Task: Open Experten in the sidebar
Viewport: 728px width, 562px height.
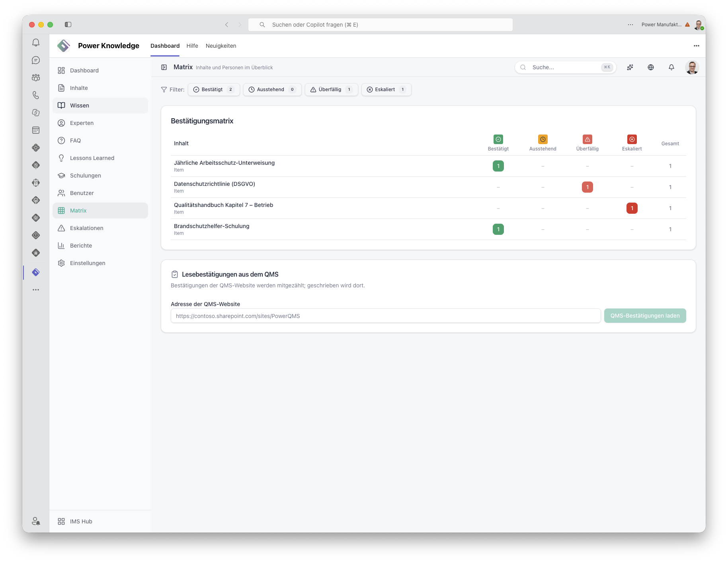Action: (100, 123)
